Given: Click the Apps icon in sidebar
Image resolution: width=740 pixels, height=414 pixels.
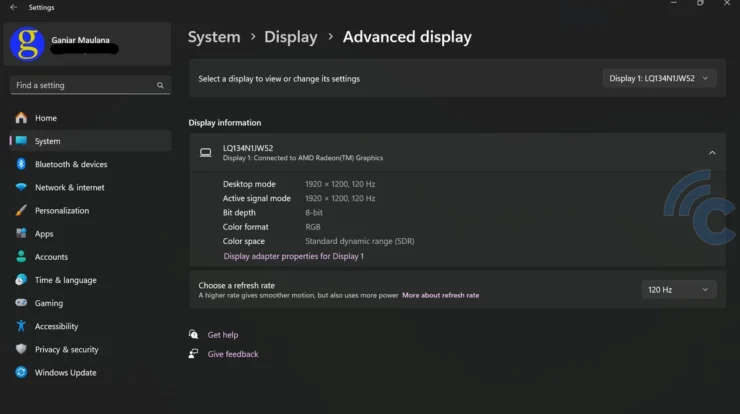Looking at the screenshot, I should pyautogui.click(x=21, y=233).
